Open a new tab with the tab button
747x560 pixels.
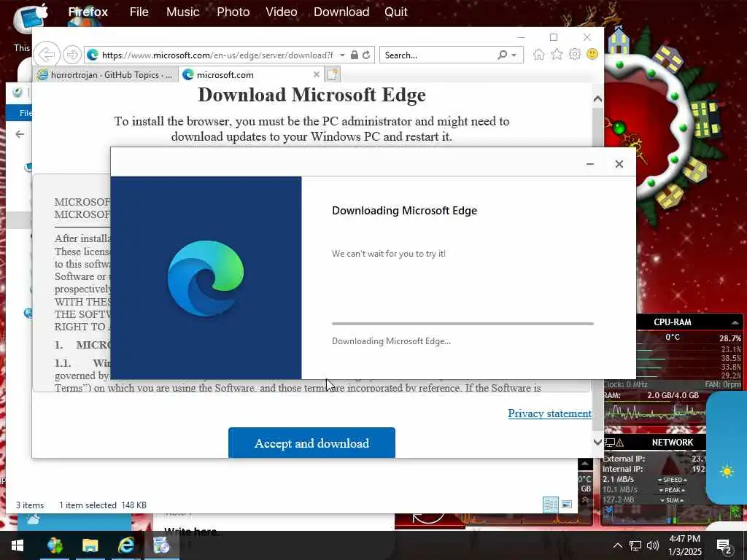click(332, 75)
